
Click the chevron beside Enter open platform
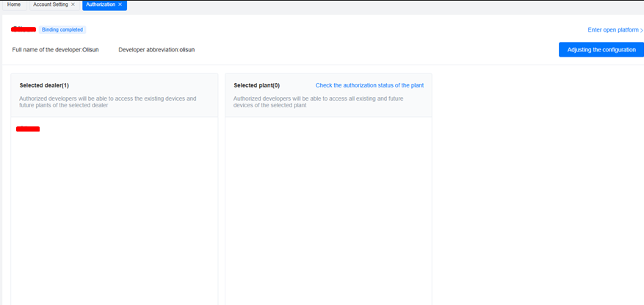(x=641, y=30)
